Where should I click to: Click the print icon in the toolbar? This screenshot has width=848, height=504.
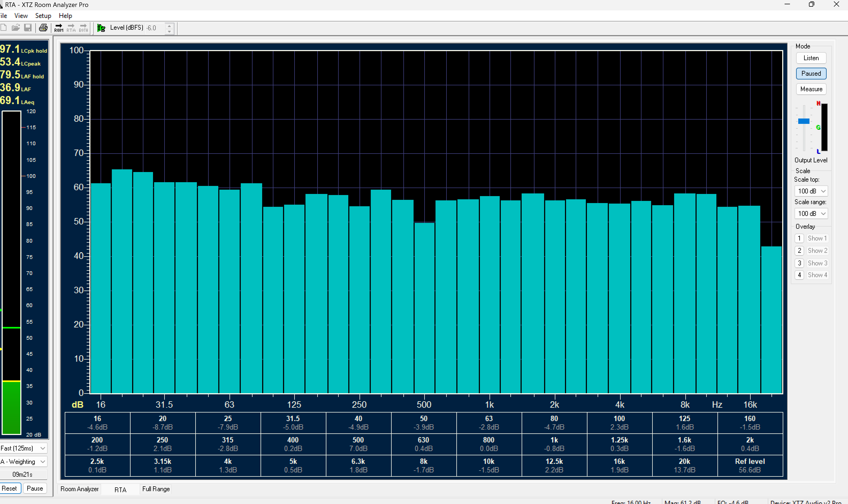[43, 28]
